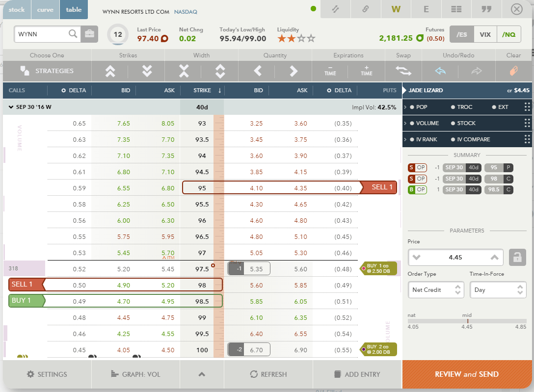Open the bottom bar up-caret expander
The height and width of the screenshot is (392, 534).
pos(202,374)
